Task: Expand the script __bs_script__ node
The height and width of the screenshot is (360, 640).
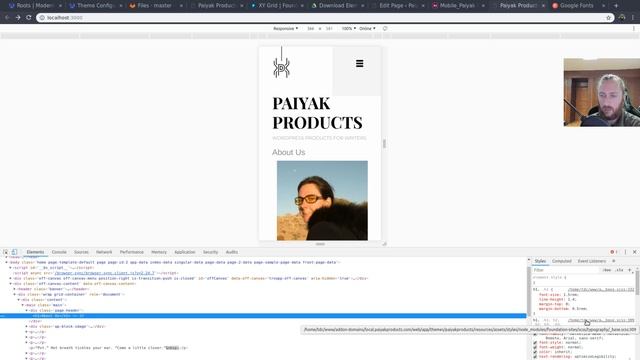Action: (x=10, y=268)
